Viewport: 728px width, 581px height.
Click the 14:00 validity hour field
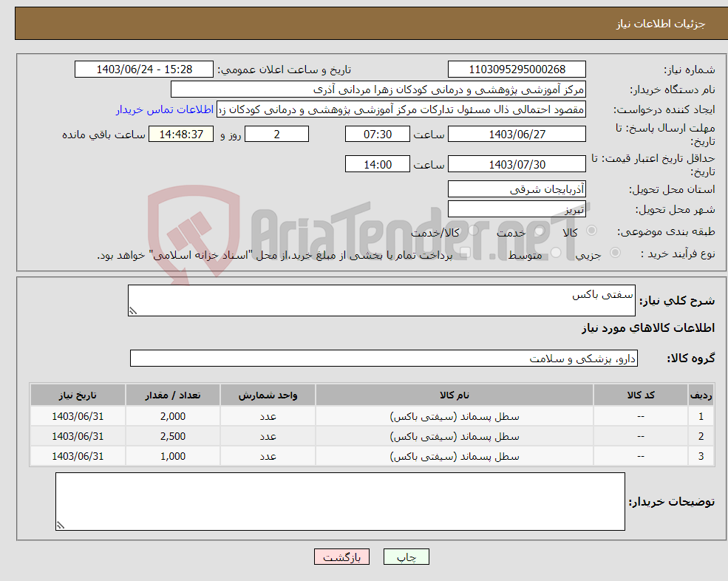point(378,164)
